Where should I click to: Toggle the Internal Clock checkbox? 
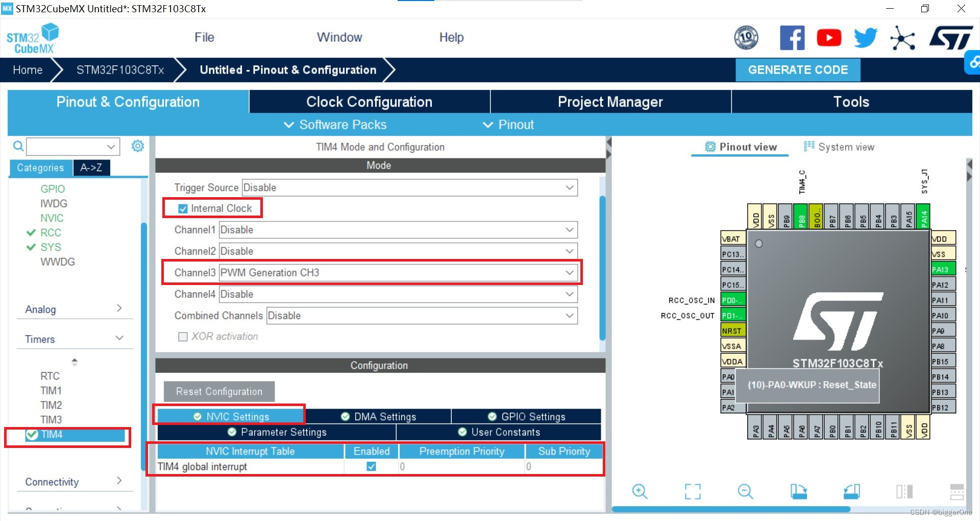coord(183,208)
